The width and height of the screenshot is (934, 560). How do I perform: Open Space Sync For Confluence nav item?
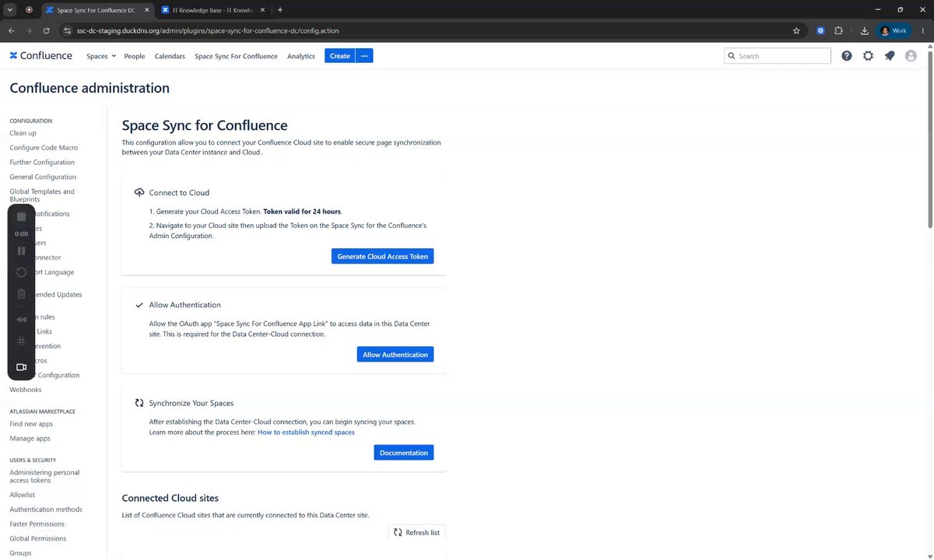tap(236, 56)
